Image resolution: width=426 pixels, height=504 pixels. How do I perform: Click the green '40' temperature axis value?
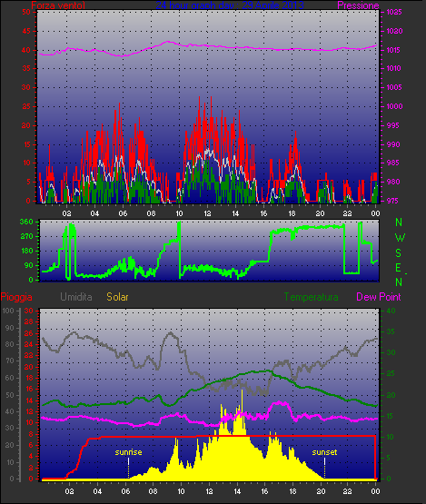391,311
